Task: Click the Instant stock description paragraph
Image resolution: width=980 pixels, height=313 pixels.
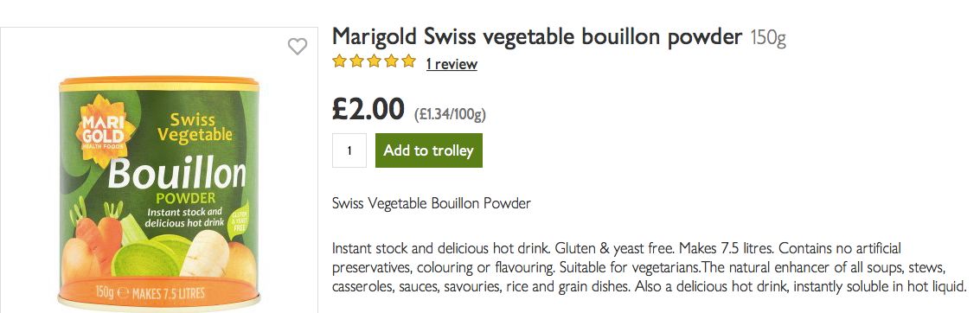Action: 650,268
